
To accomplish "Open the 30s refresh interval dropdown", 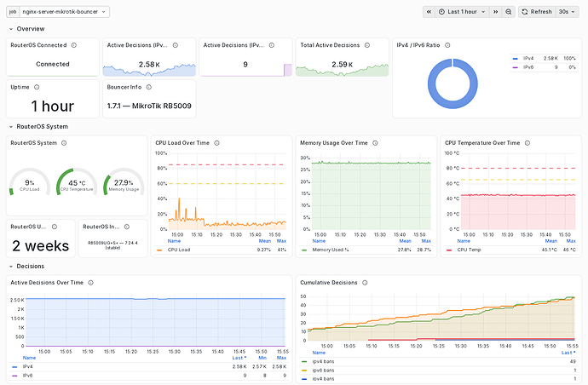I will tap(567, 12).
